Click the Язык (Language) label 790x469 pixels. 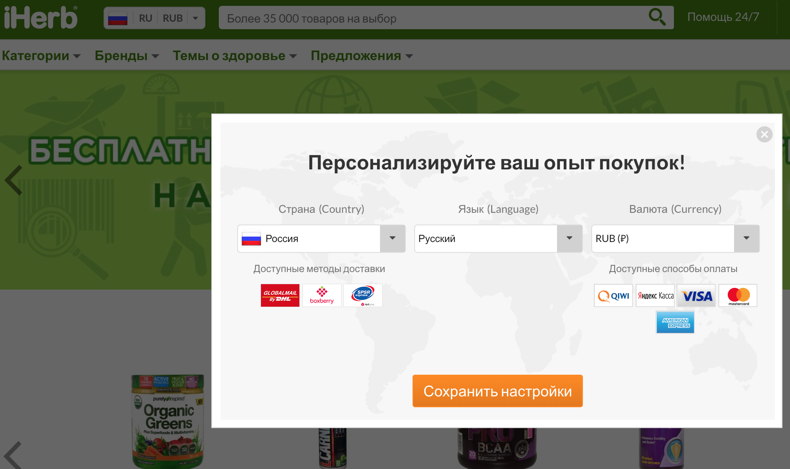[498, 209]
